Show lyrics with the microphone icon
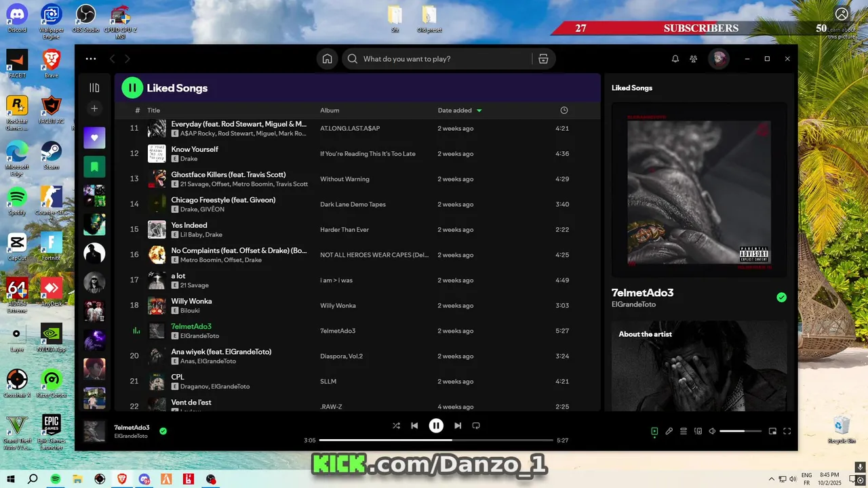Screen dimensions: 868x488 (x=669, y=431)
